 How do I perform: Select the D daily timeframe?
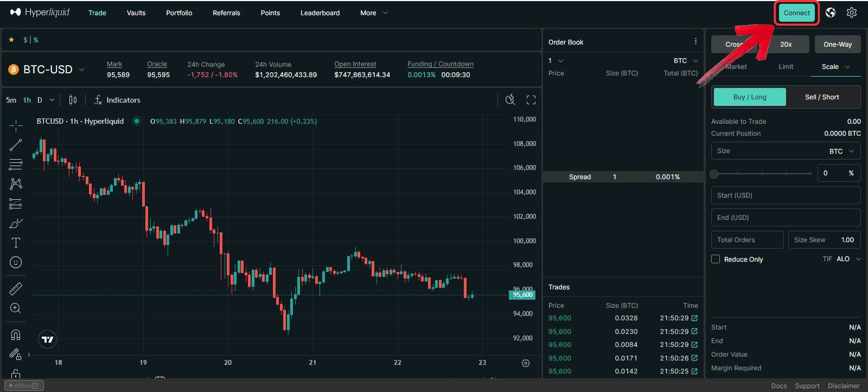[40, 100]
